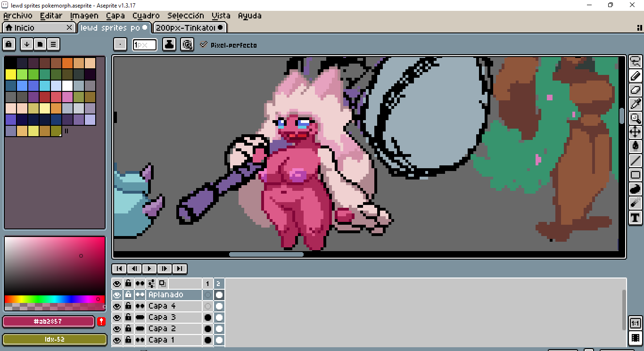Open the Capa menu
644x351 pixels.
(116, 16)
